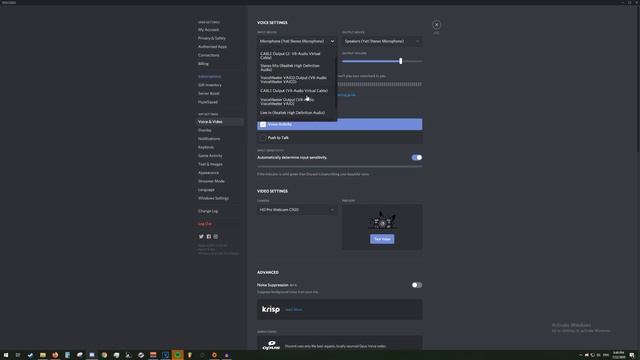Open Privacy & Safety settings
The width and height of the screenshot is (640, 360).
212,38
